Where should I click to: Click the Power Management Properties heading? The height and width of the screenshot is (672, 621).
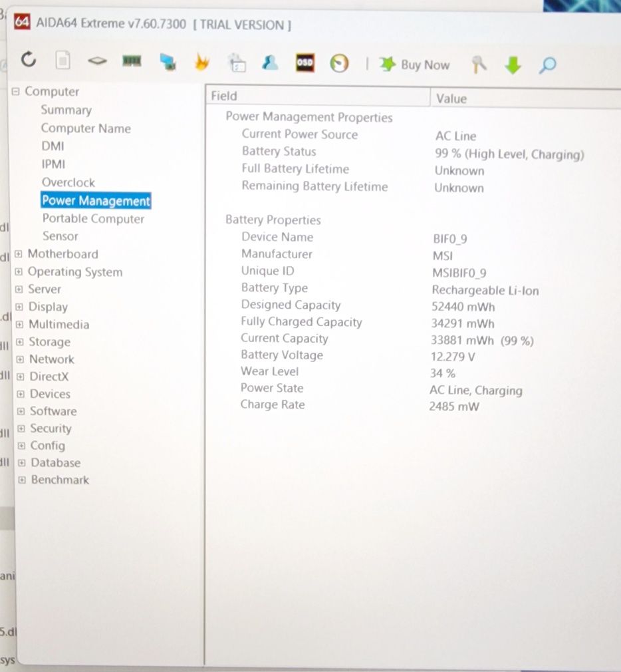[x=309, y=117]
